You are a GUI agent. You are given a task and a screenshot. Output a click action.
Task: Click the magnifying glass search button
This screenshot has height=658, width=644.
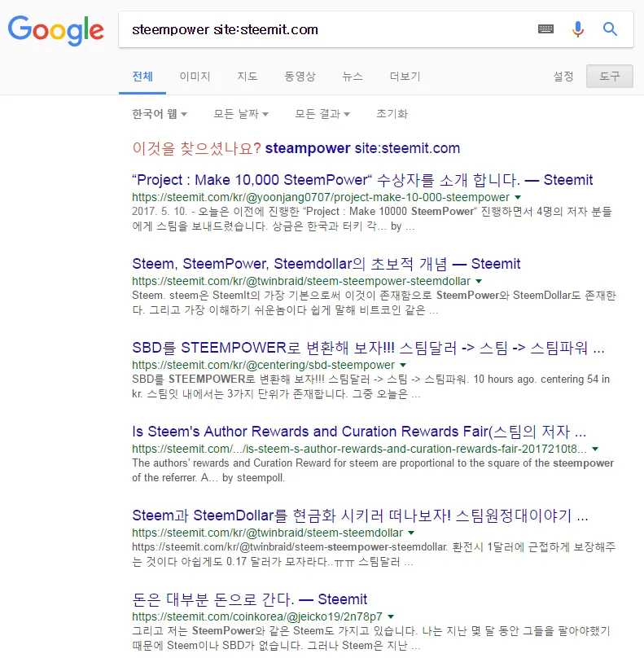tap(610, 29)
